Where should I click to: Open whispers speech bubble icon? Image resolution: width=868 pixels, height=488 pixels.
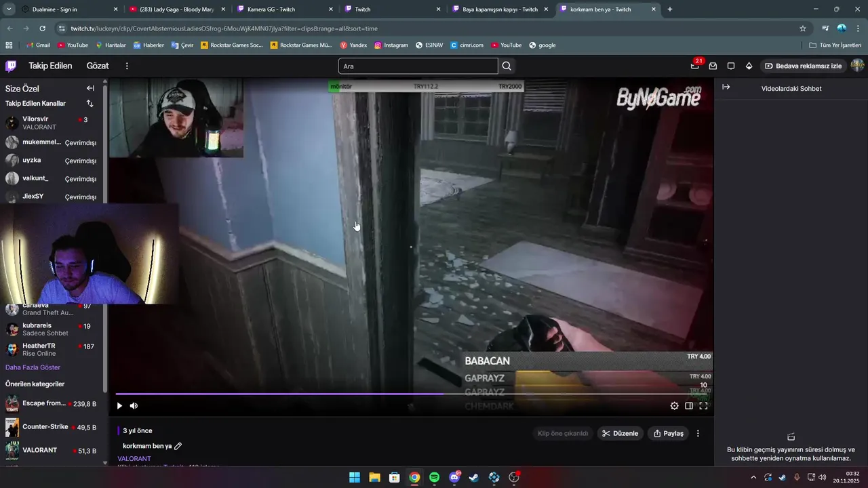(731, 66)
